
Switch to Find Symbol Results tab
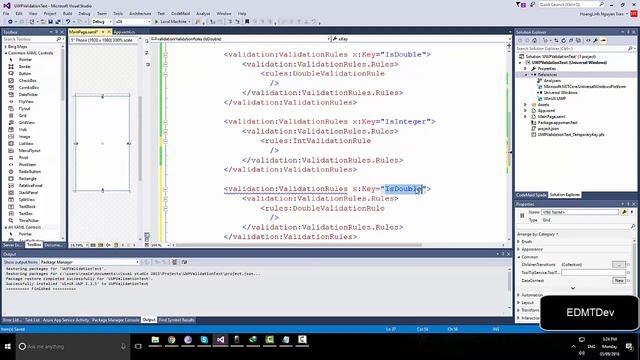(176, 320)
